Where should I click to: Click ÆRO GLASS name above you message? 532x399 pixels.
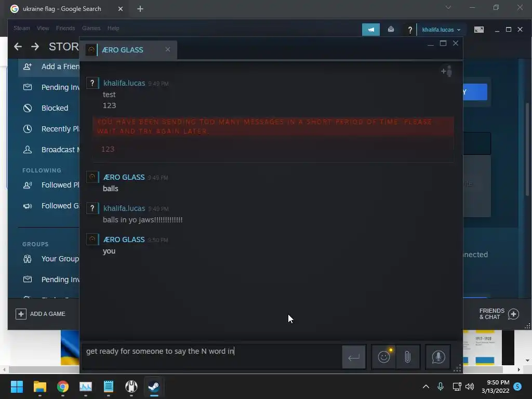(x=124, y=240)
